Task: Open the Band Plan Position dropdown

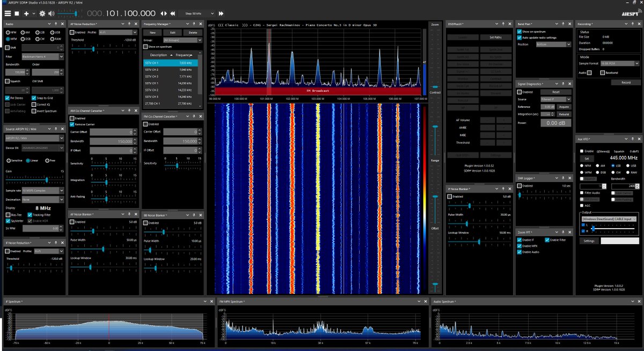Action: [553, 45]
